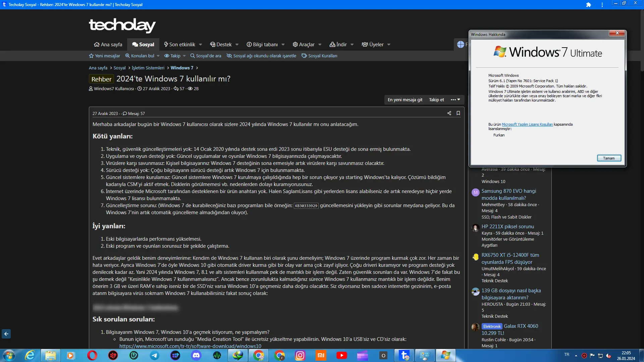Open Internet Download Manager from the taskbar
The height and width of the screenshot is (362, 644).
[x=238, y=355]
